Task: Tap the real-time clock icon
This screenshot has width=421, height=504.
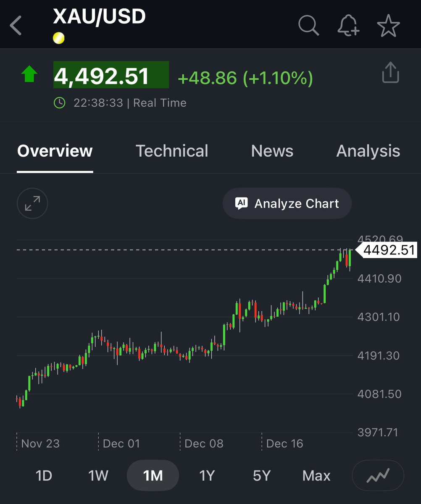Action: click(60, 103)
